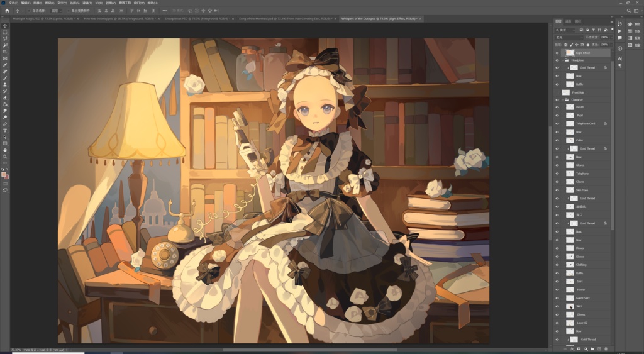
Task: Open the Filter menu
Action: coord(87,3)
